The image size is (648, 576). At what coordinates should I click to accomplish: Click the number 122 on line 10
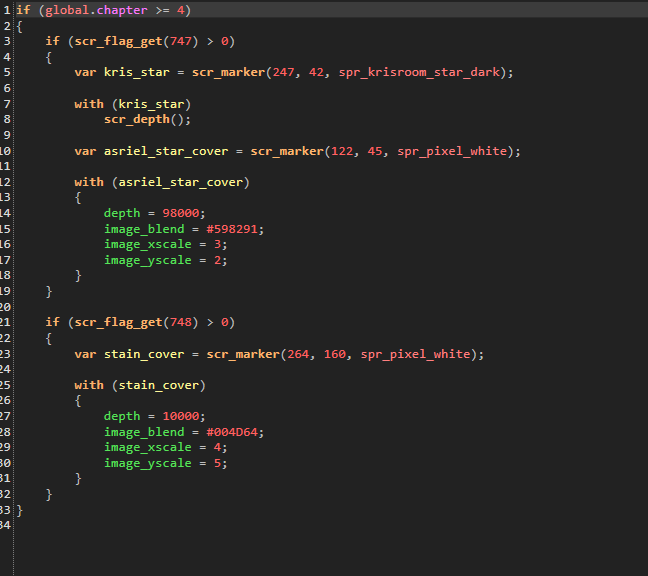pyautogui.click(x=342, y=151)
